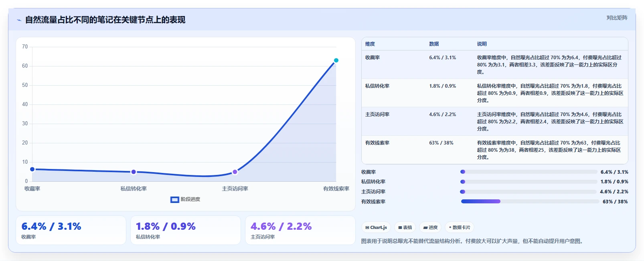This screenshot has height=261, width=644.
Task: Click the header icon beside the title
Action: [19, 20]
